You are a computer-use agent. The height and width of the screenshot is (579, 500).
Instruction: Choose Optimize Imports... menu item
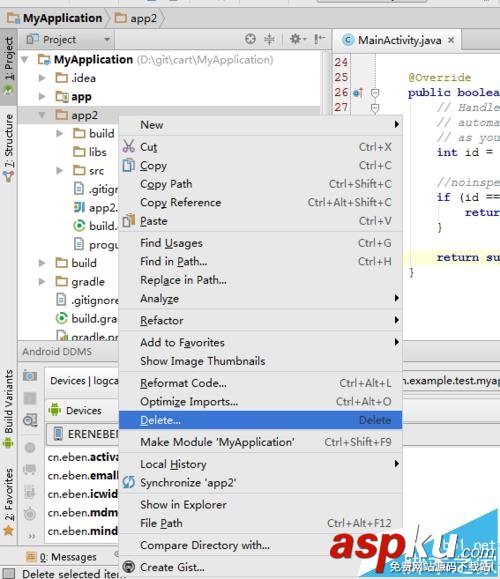[x=260, y=401]
